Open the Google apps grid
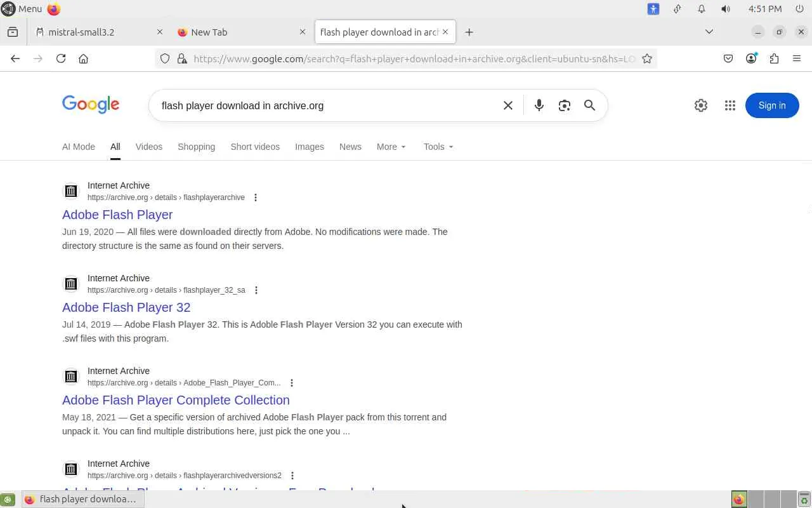Screen dimensions: 812x508 click(730, 105)
